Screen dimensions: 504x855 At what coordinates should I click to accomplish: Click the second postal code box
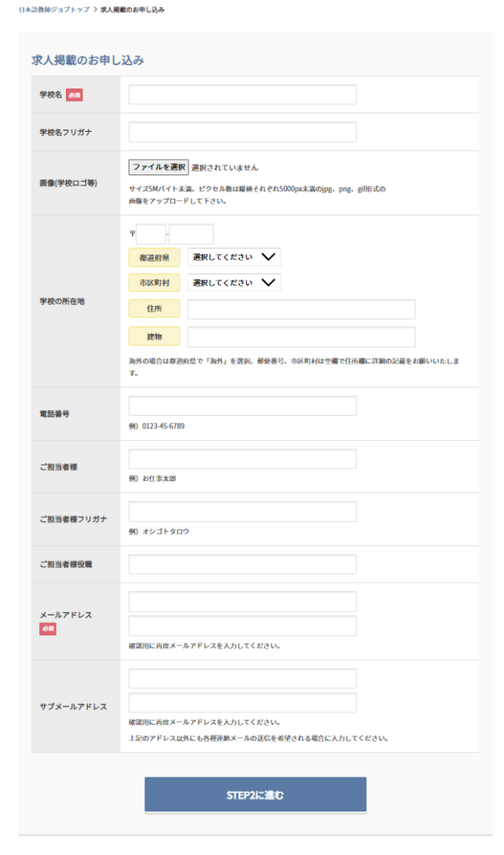pos(191,234)
